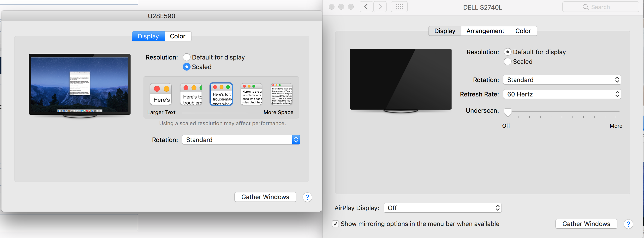Select Default for display in DELL window
The height and width of the screenshot is (238, 644).
pyautogui.click(x=507, y=52)
